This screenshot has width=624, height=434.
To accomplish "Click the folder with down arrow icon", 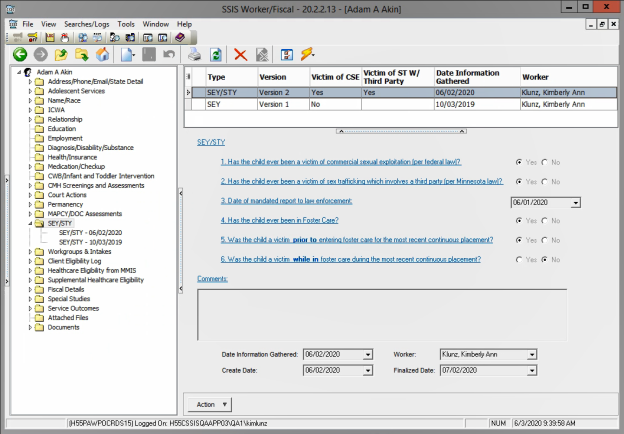I will (82, 54).
